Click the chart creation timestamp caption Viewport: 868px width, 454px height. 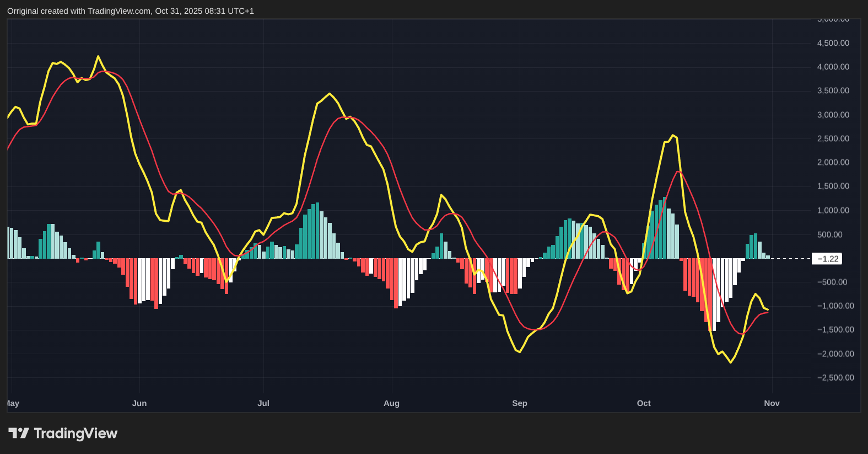pyautogui.click(x=131, y=11)
